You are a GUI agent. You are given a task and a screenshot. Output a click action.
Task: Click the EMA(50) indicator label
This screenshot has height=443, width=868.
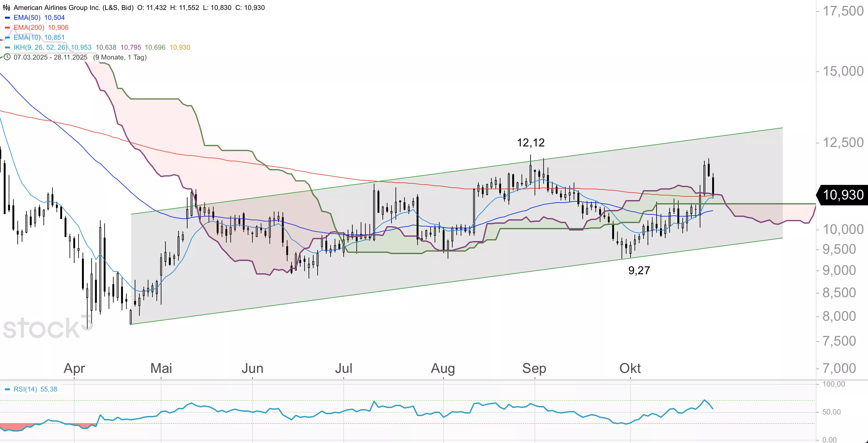click(27, 17)
